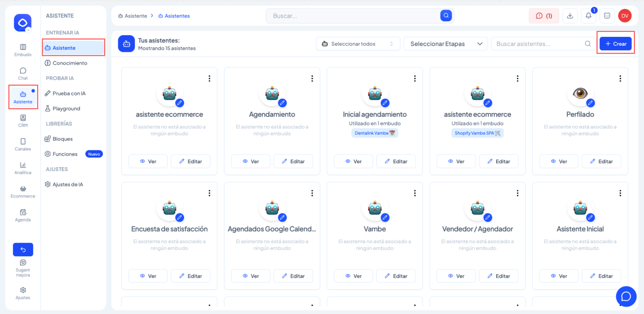
Task: Open three-dot menu on Perfilado card
Action: tap(620, 78)
